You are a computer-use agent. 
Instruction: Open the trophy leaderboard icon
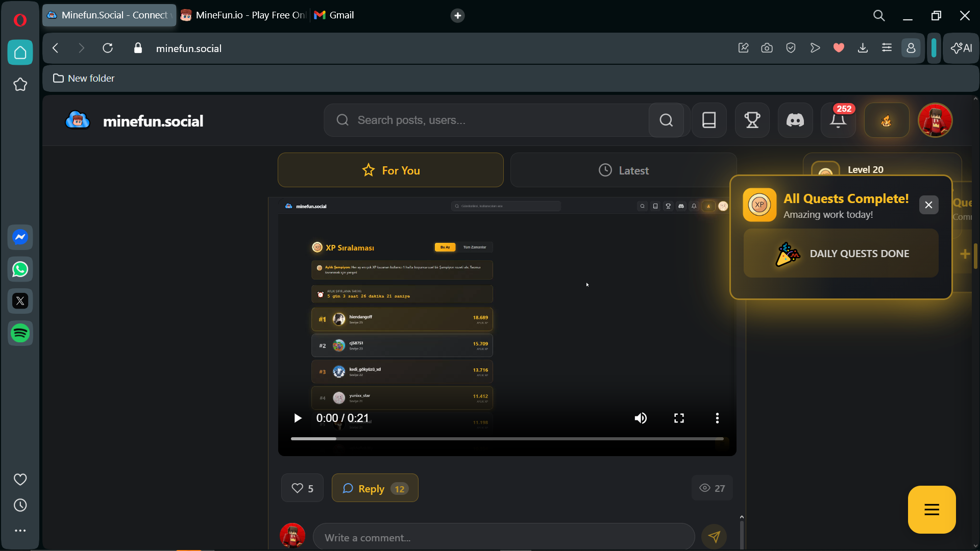[x=752, y=120]
